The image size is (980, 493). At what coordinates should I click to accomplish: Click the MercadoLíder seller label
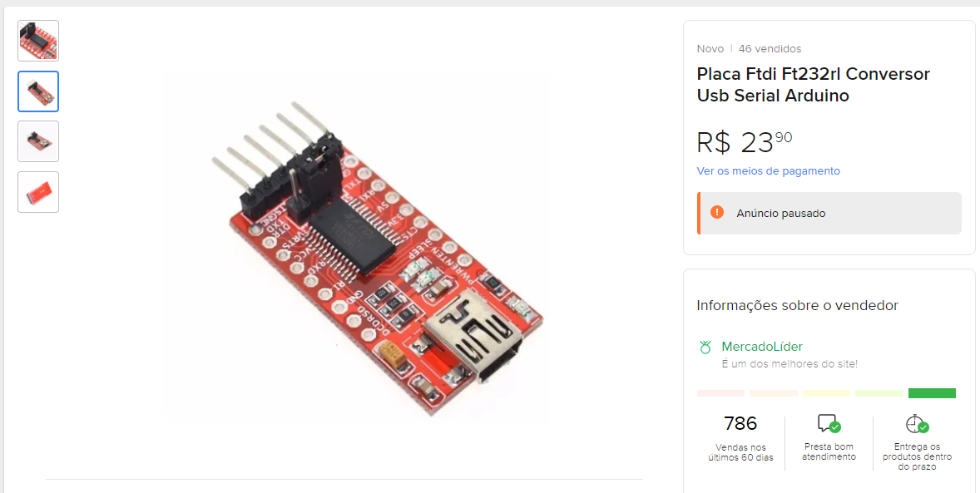(x=762, y=346)
